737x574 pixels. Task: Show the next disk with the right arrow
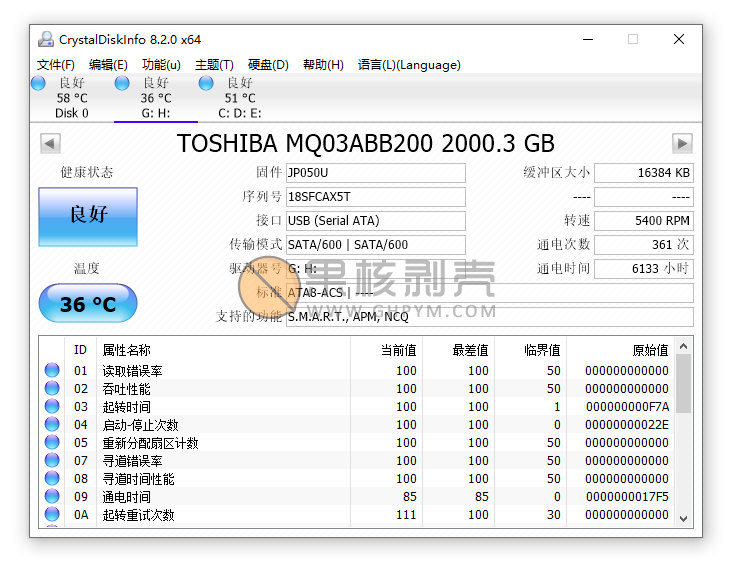682,143
